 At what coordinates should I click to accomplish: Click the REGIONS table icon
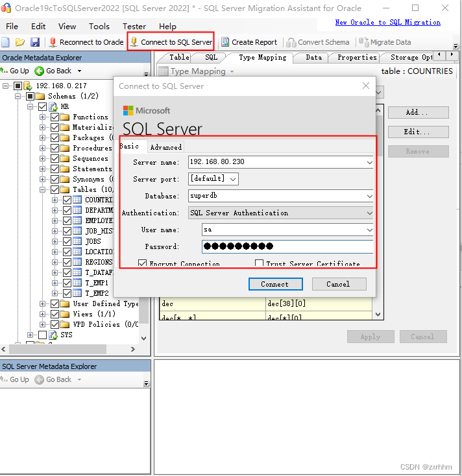(77, 262)
